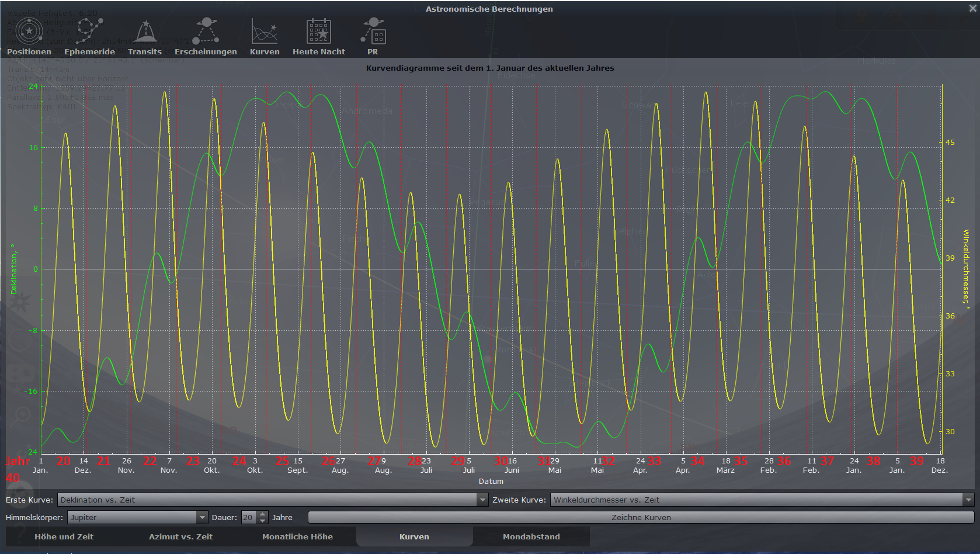Click the 36 tick on right axis
The image size is (980, 554).
(950, 316)
